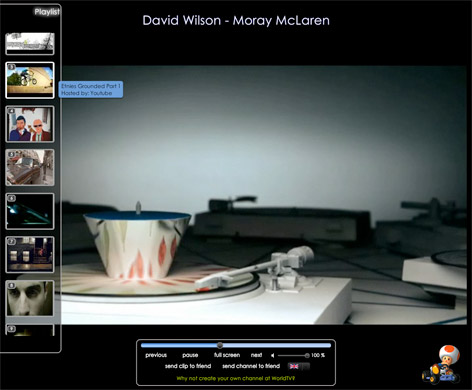
Task: Select the man's face playlist thumbnail numbered 8
Action: pyautogui.click(x=30, y=298)
